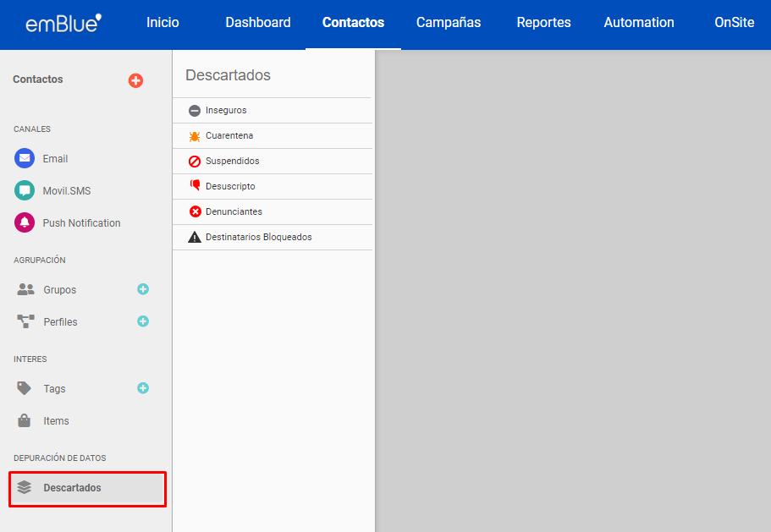
Task: Open the Email channel icon
Action: [x=25, y=158]
